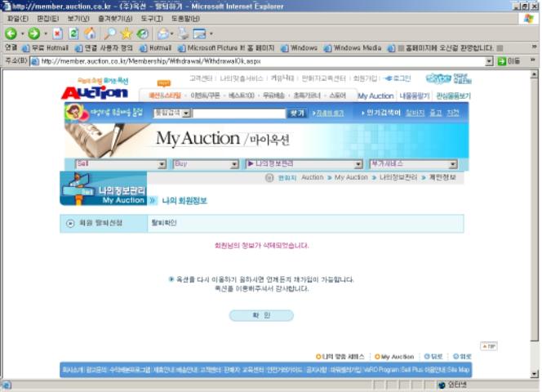Click the browser Back arrow button
542x392 pixels.
point(11,33)
